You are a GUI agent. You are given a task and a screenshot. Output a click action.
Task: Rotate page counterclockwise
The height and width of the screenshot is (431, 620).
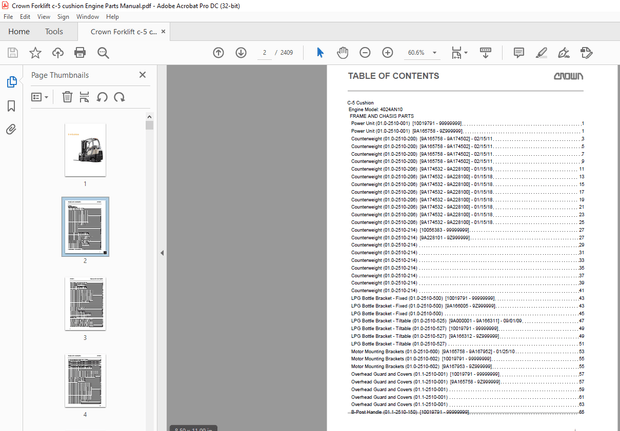pos(102,97)
